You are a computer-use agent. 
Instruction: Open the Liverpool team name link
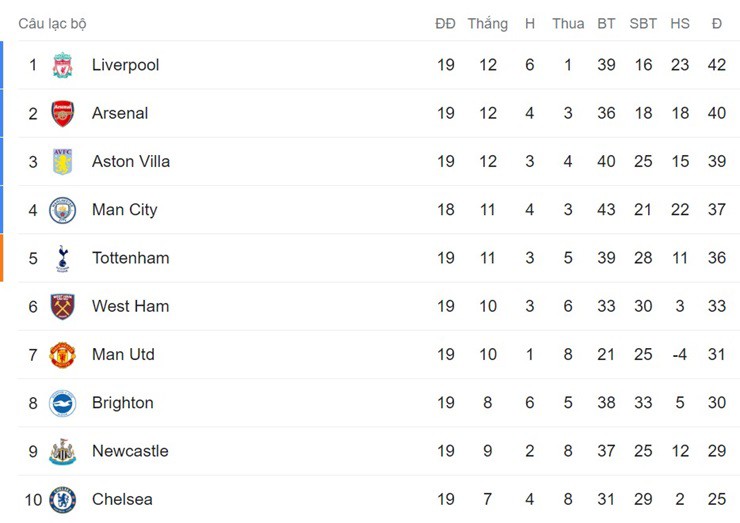point(125,65)
